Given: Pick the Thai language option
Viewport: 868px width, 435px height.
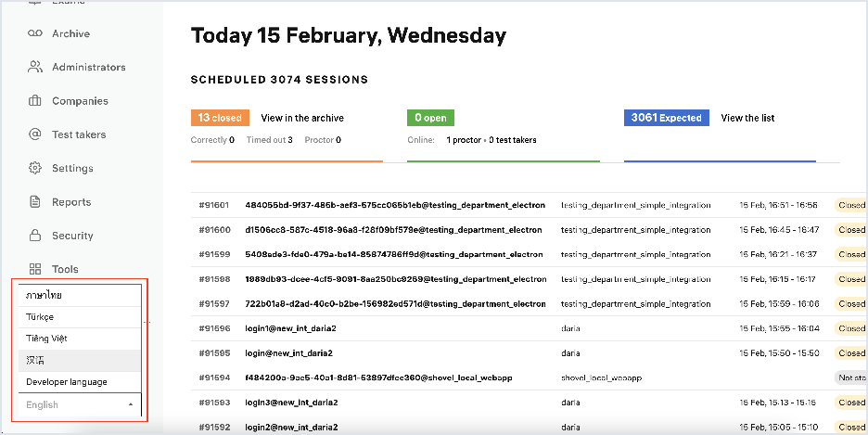Looking at the screenshot, I should [44, 296].
